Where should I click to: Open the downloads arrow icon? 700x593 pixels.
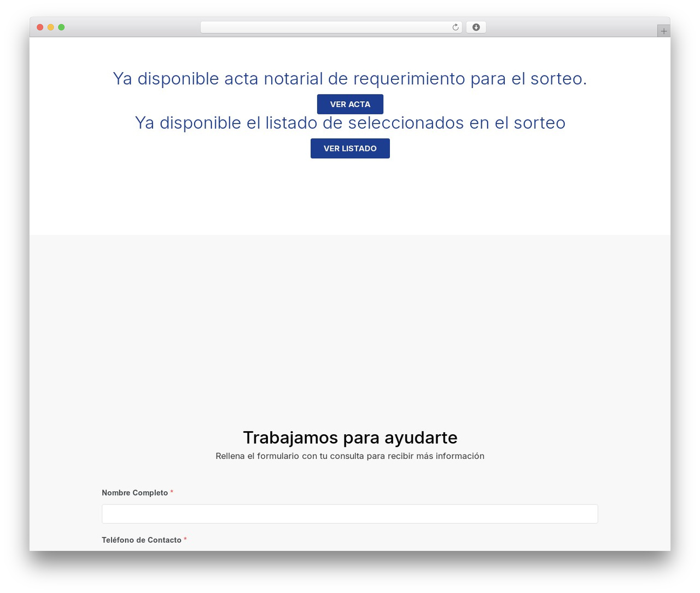click(x=476, y=27)
